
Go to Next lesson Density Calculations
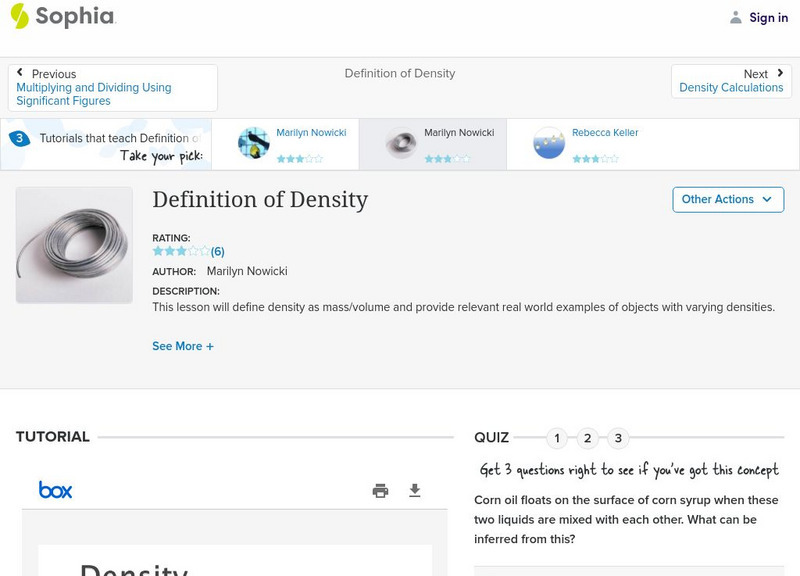click(x=731, y=81)
